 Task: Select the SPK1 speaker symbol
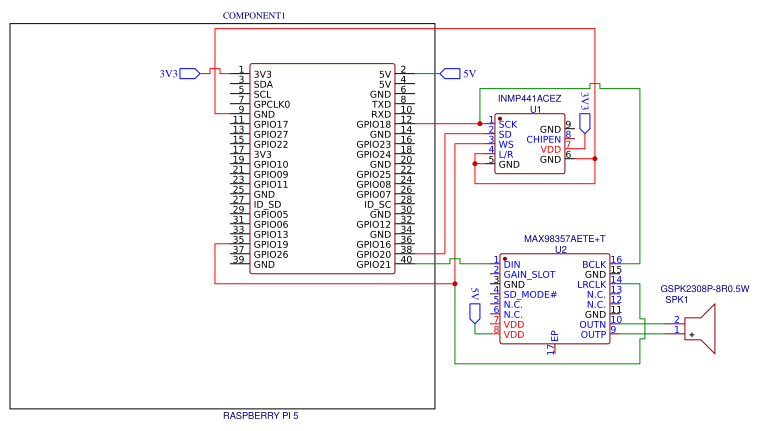point(700,329)
